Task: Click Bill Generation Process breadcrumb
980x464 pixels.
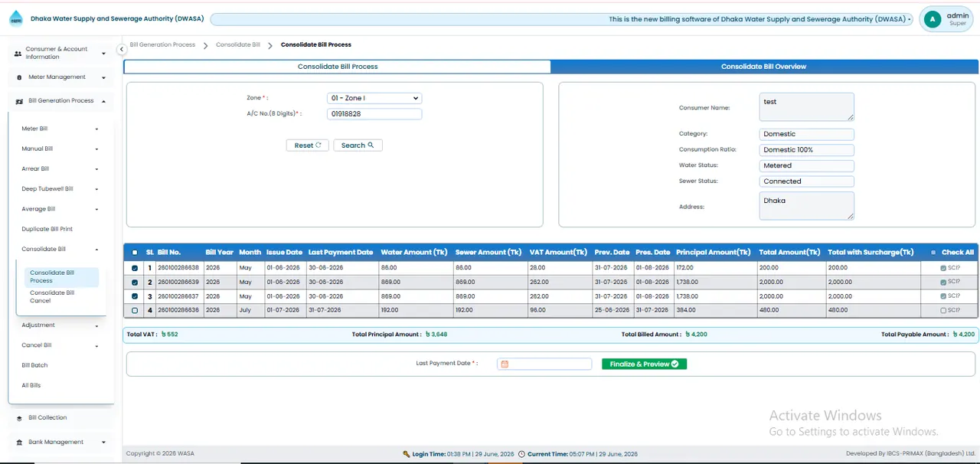Action: (x=162, y=45)
